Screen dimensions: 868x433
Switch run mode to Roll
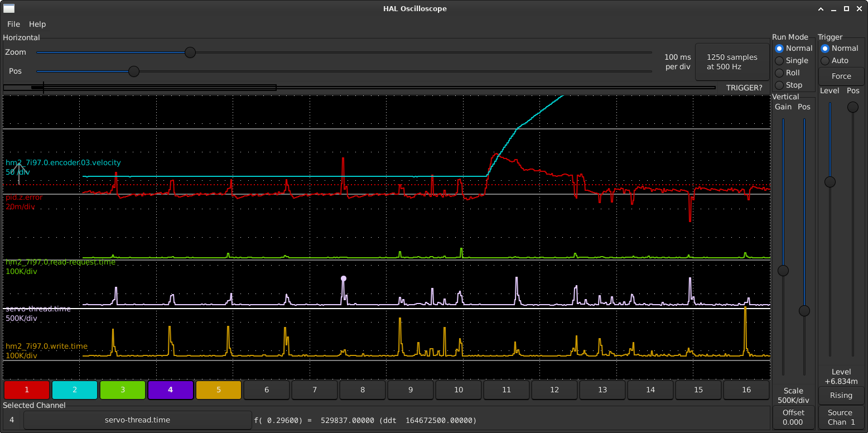pos(779,73)
